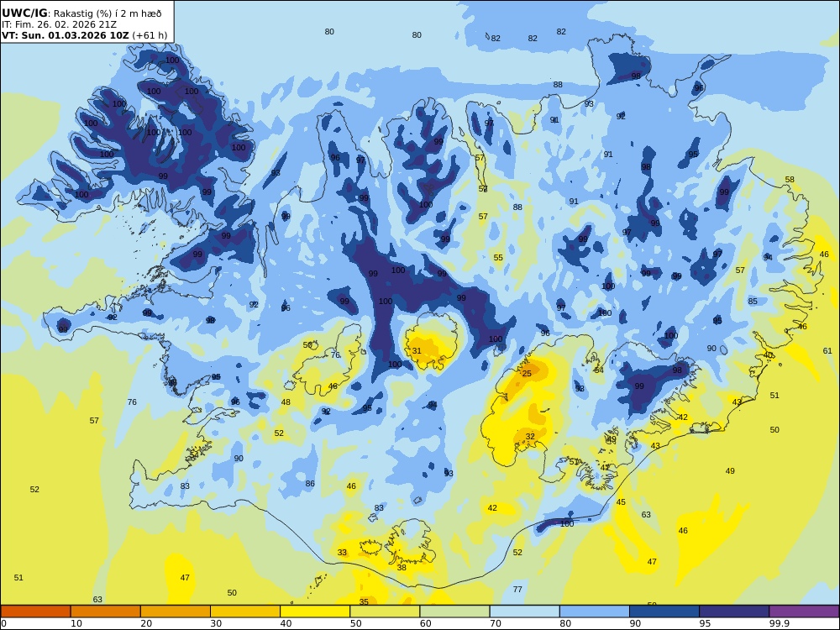Click the "35" value at the bottom edge
The image size is (840, 630).
pos(364,601)
